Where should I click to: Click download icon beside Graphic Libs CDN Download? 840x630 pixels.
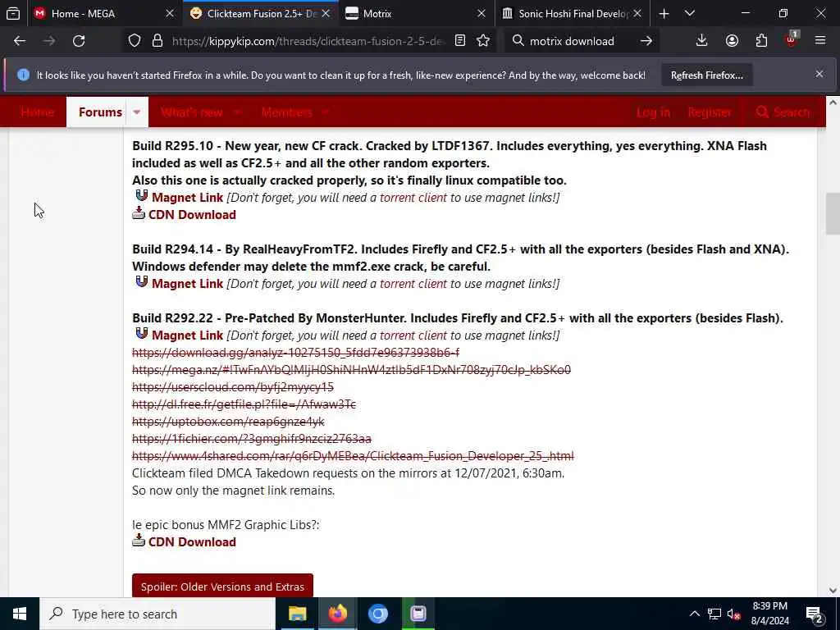tap(139, 541)
